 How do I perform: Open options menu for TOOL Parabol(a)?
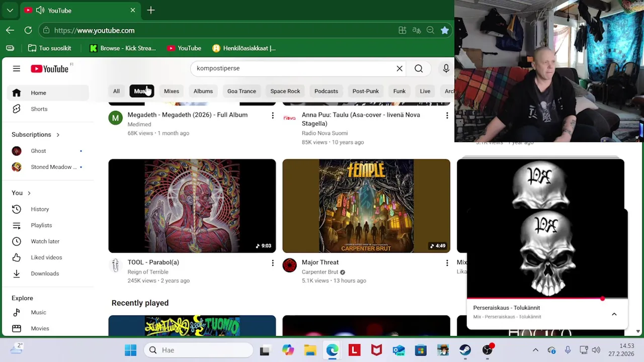pos(273,263)
